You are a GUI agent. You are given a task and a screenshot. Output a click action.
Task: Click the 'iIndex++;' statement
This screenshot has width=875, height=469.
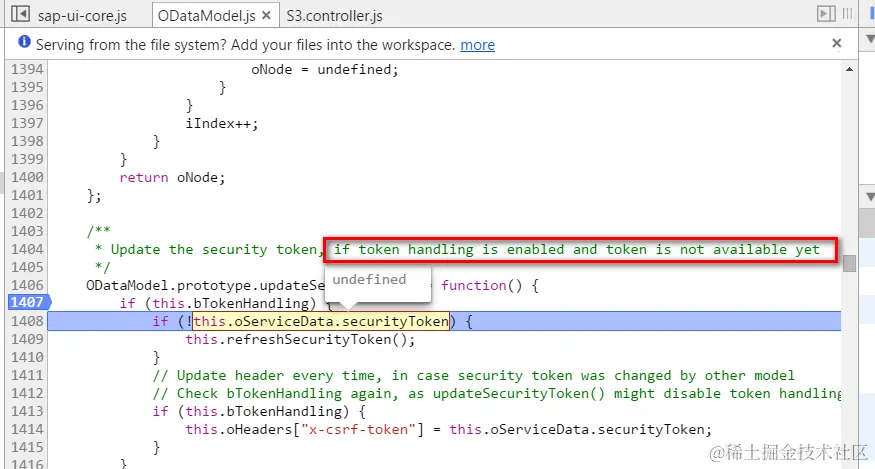click(x=222, y=123)
